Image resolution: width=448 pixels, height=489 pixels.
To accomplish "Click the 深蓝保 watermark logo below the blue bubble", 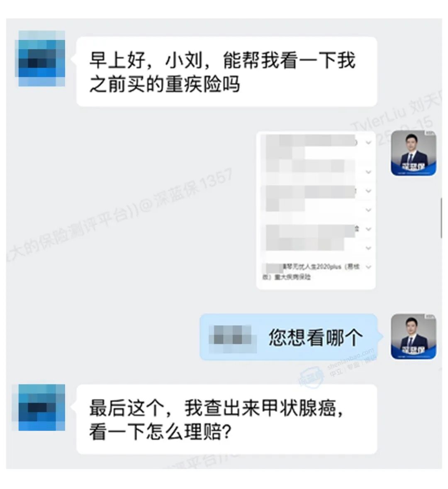I will pyautogui.click(x=310, y=378).
